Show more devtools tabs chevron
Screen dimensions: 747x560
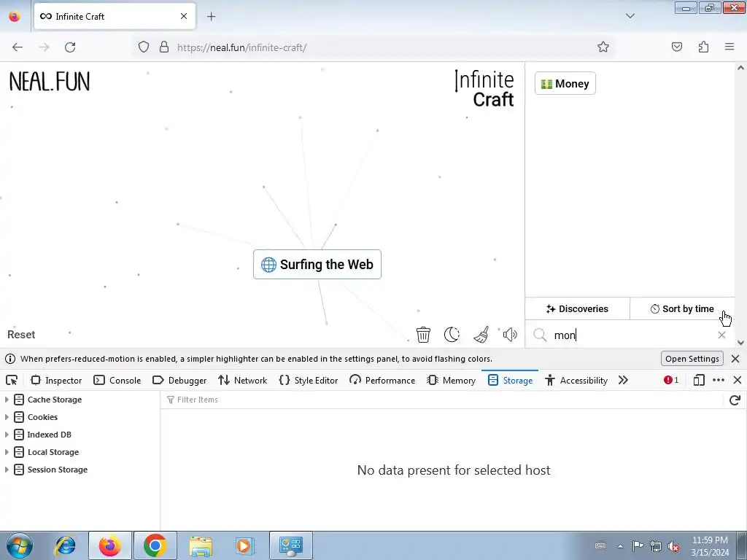(x=623, y=380)
